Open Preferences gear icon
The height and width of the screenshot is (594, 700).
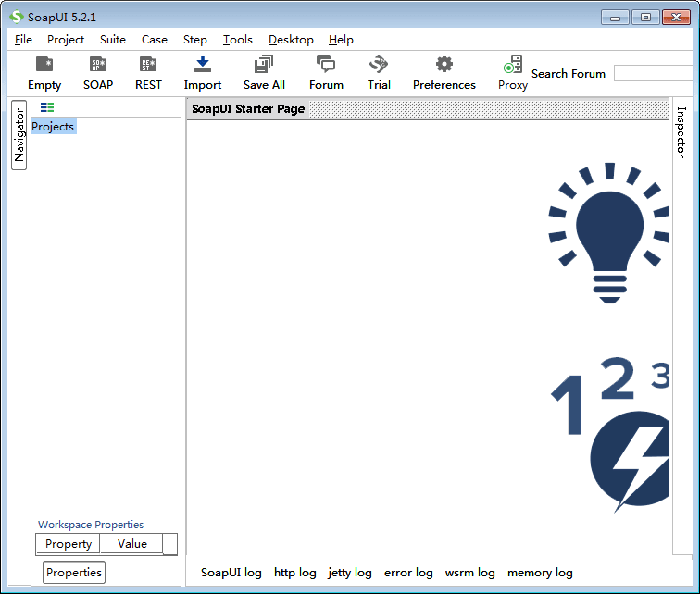[444, 65]
